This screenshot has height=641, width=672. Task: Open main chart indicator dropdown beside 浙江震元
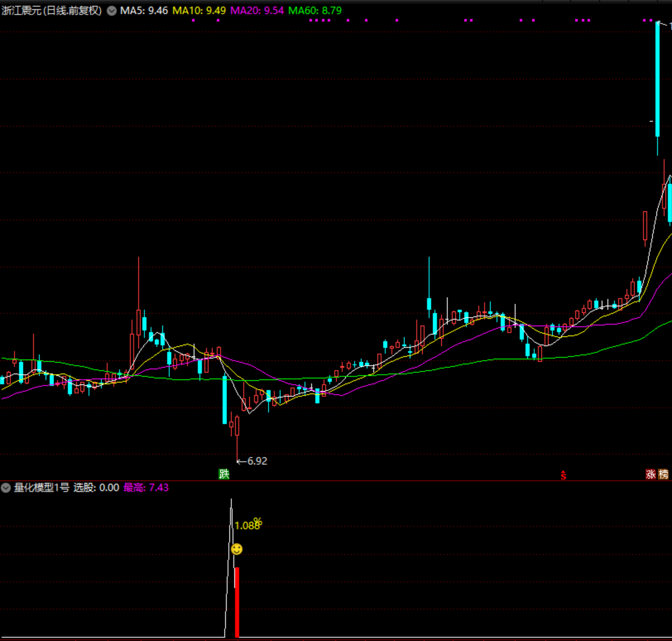pyautogui.click(x=111, y=10)
